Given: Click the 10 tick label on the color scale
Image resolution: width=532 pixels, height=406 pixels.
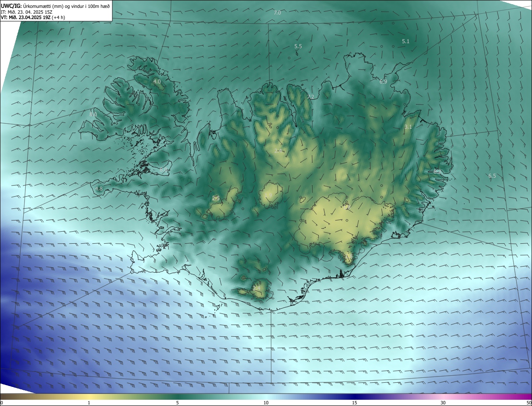Looking at the screenshot, I should [x=266, y=403].
